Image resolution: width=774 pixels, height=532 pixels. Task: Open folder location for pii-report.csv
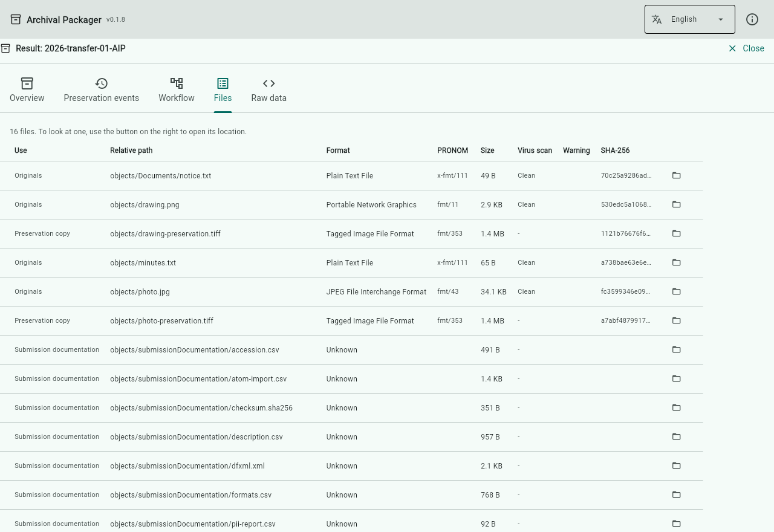click(x=677, y=524)
